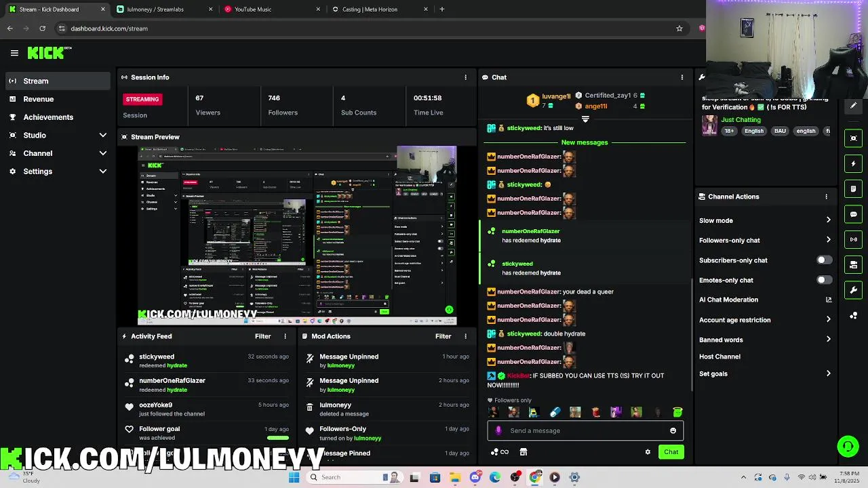Click Mod Actions Filter button

443,336
